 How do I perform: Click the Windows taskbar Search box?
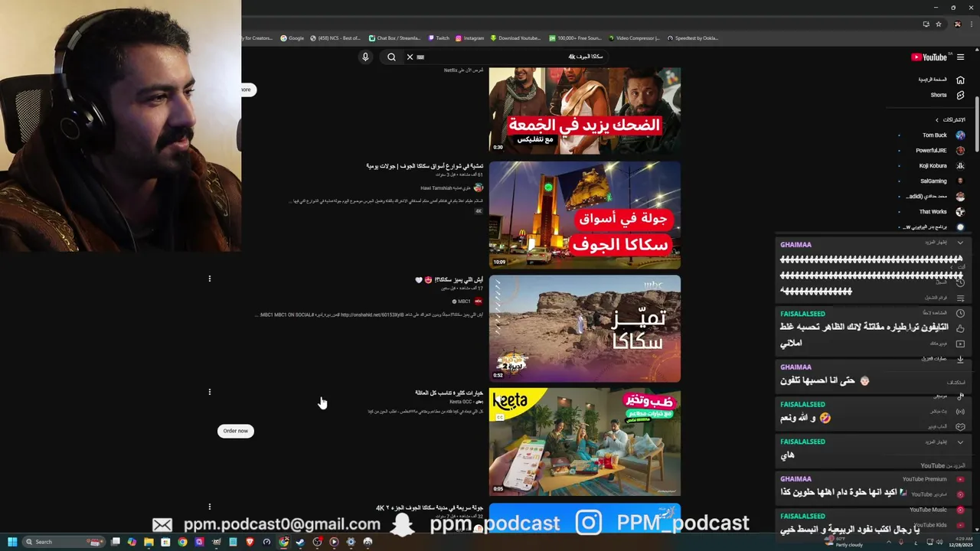click(x=65, y=542)
